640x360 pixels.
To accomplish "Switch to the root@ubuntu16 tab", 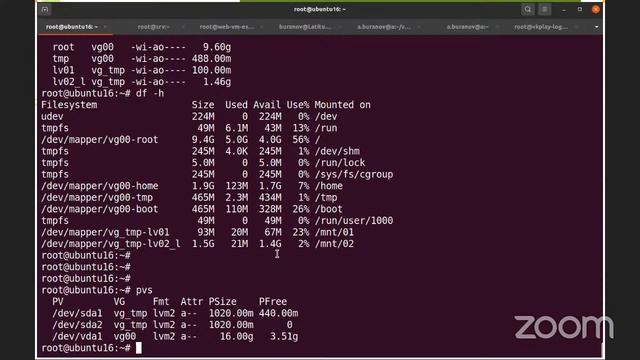I will [x=71, y=27].
